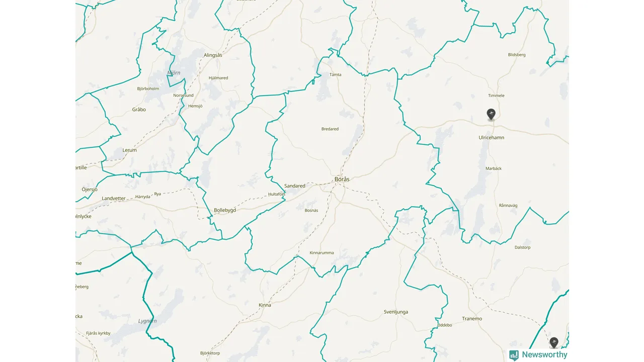Click the Bredared village label
Viewport: 644px width, 362px height.
[330, 129]
